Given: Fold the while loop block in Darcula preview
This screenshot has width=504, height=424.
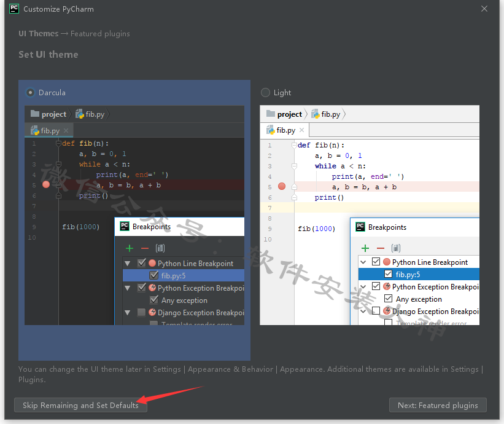Looking at the screenshot, I should 58,164.
